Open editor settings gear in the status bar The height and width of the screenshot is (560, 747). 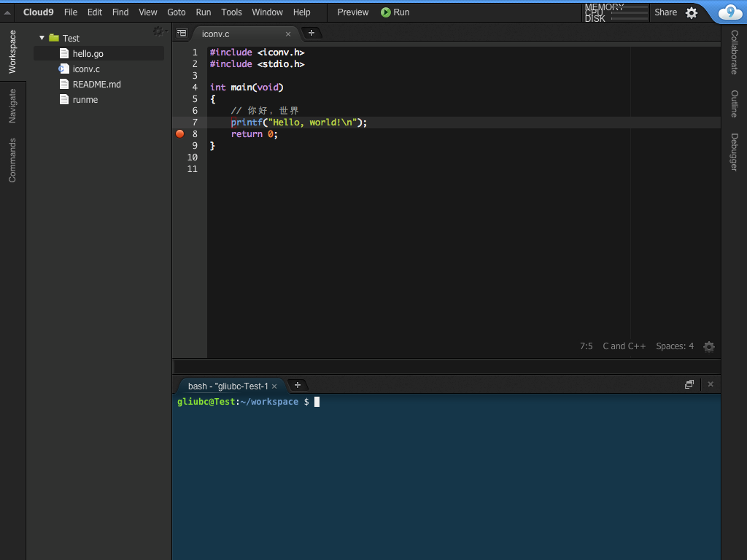[708, 346]
